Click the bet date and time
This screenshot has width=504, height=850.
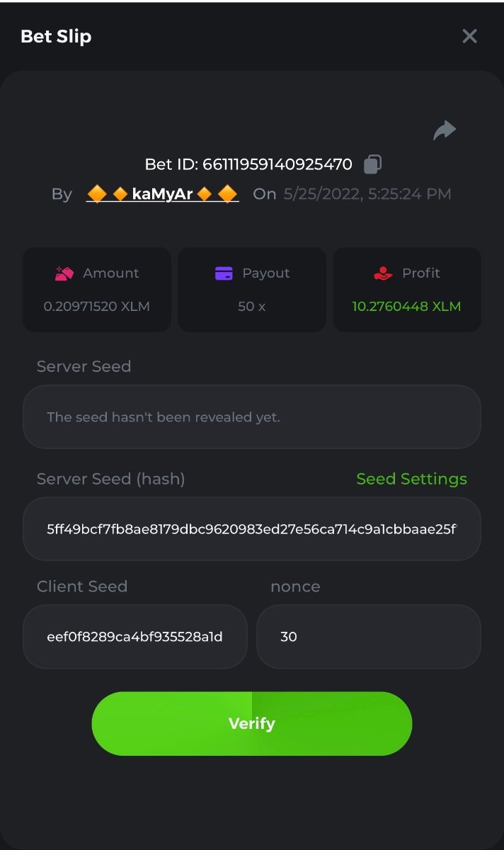367,194
